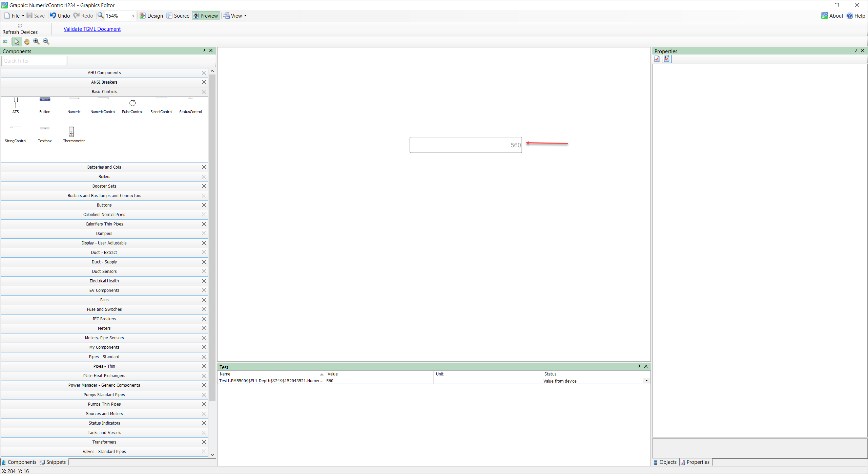Pin the Test panel at bottom
This screenshot has width=868, height=474.
point(639,366)
